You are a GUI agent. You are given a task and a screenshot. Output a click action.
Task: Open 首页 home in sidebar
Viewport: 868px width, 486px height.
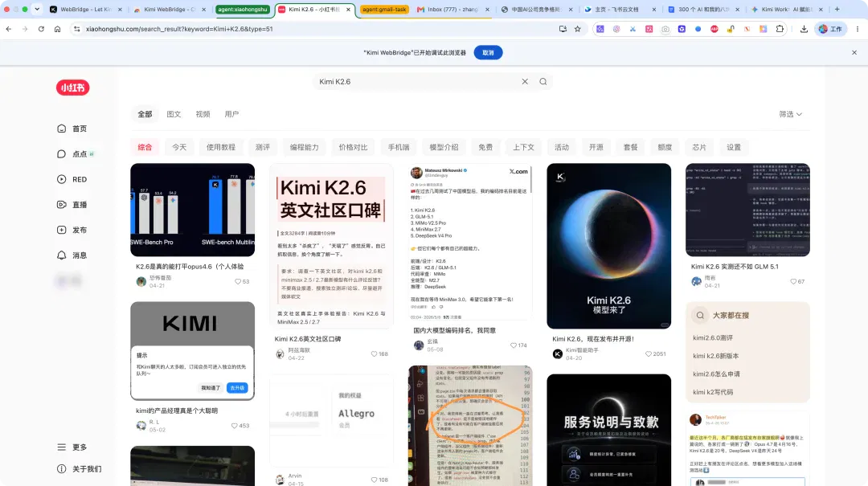click(x=72, y=129)
